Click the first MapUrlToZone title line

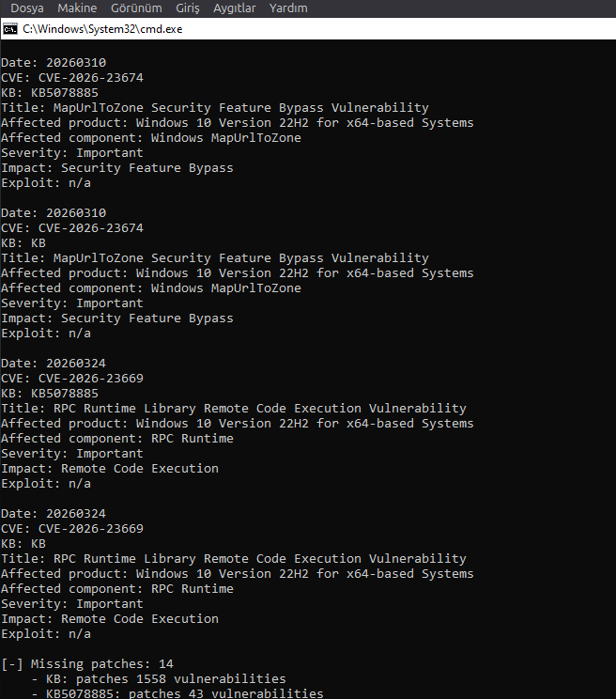pos(215,108)
